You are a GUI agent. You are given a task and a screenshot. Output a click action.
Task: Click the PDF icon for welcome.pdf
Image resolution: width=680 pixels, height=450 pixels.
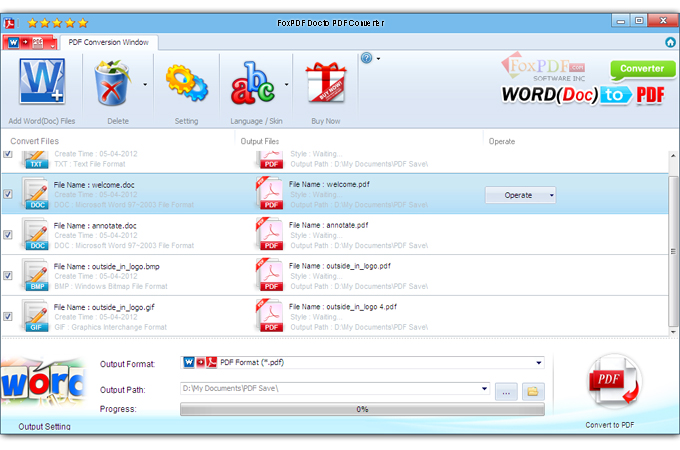(270, 193)
